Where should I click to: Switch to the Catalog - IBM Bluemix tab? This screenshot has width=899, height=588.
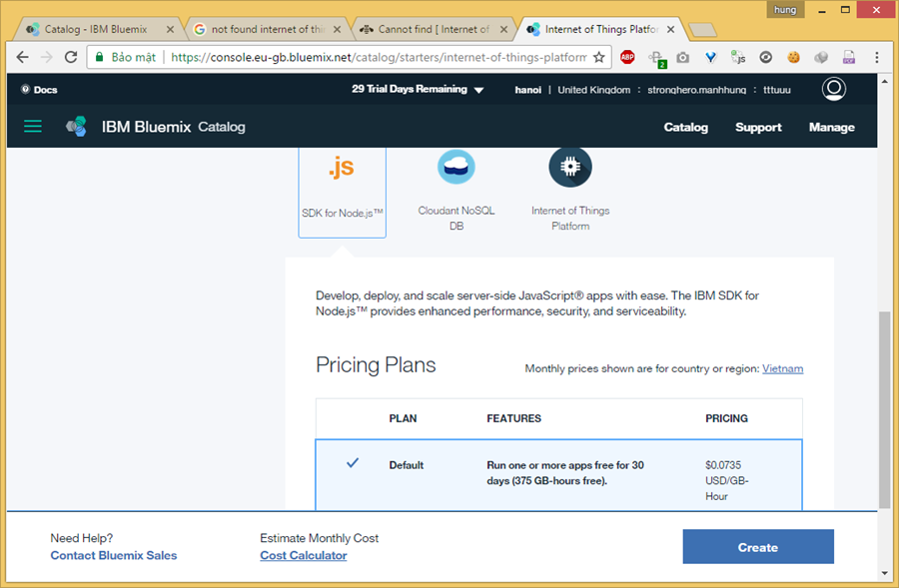(x=95, y=30)
